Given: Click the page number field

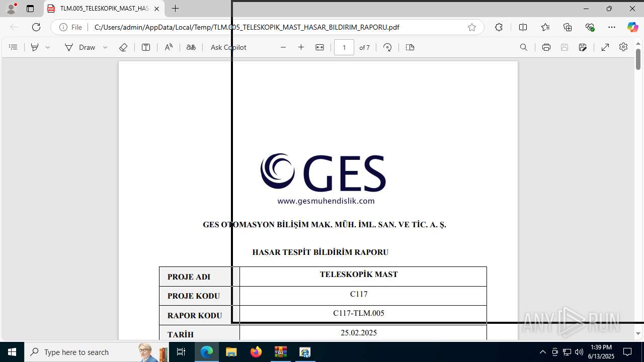Looking at the screenshot, I should pos(344,47).
